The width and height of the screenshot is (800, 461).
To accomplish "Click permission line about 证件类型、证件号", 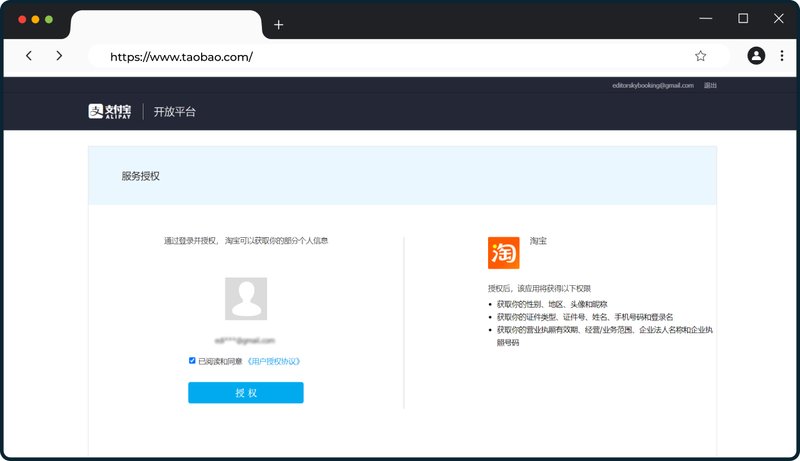I will [x=585, y=317].
